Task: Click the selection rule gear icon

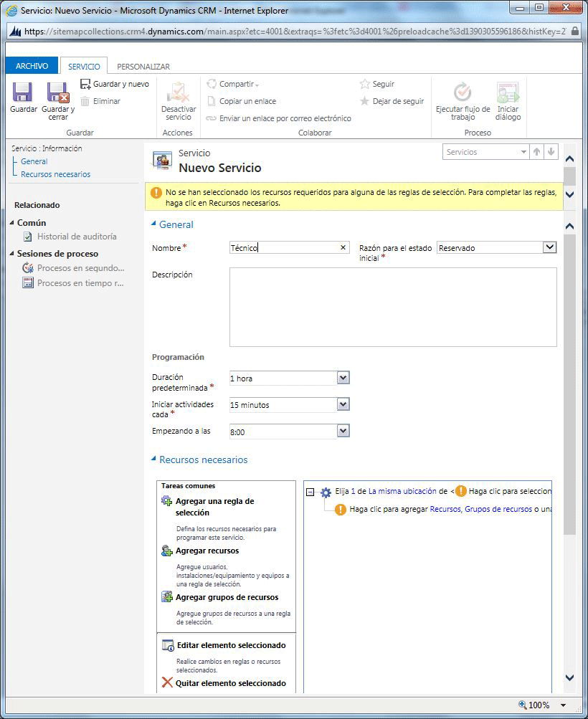Action: tap(326, 492)
